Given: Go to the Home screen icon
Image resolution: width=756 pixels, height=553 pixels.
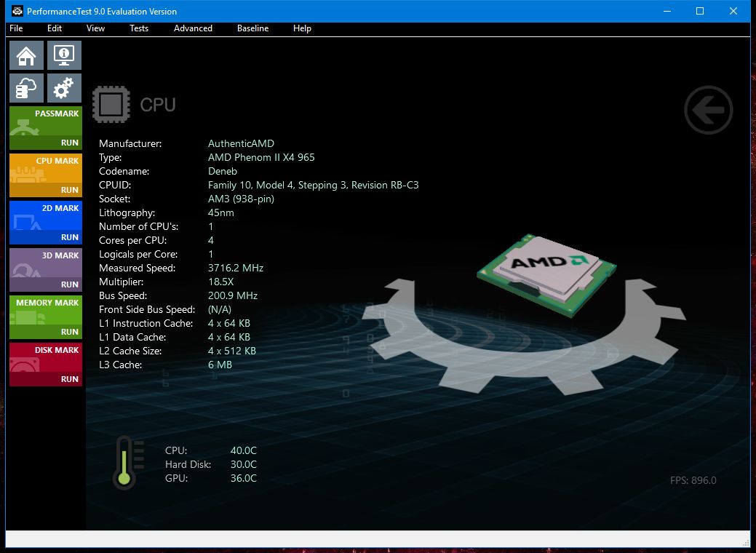Looking at the screenshot, I should pyautogui.click(x=26, y=55).
